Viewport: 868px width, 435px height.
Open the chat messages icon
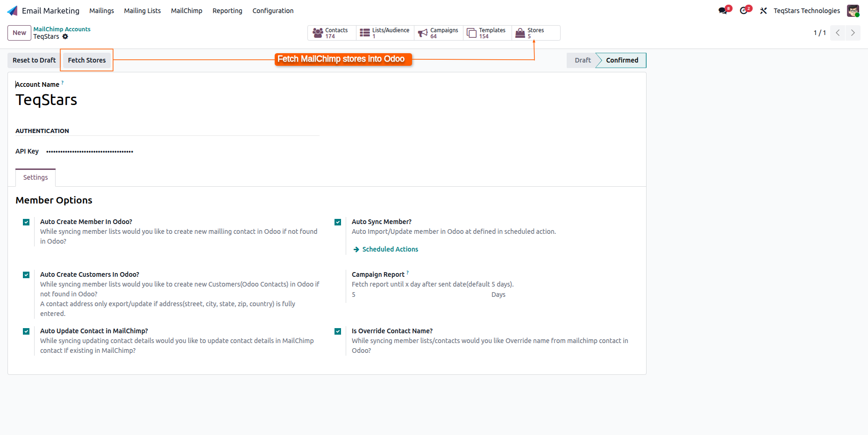pos(723,11)
